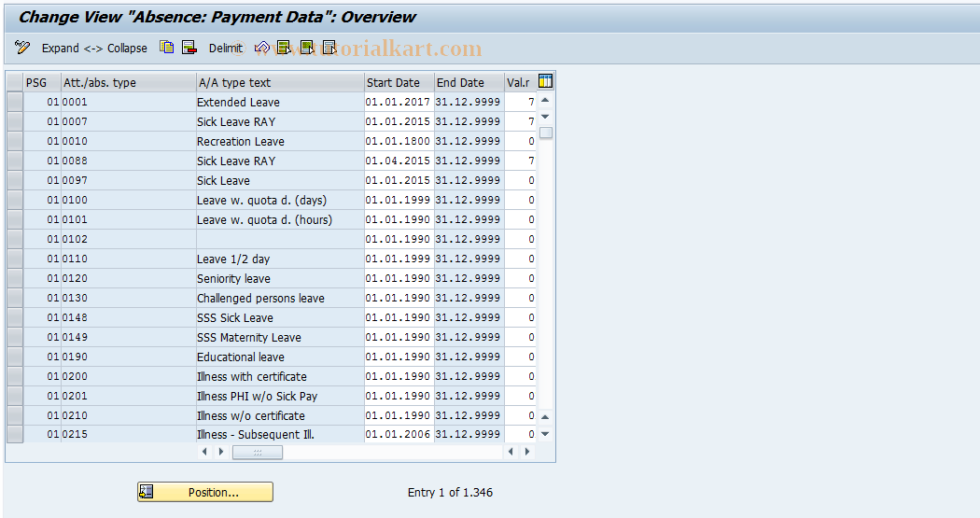Select the row for Extended Leave
This screenshot has width=980, height=518.
click(15, 102)
